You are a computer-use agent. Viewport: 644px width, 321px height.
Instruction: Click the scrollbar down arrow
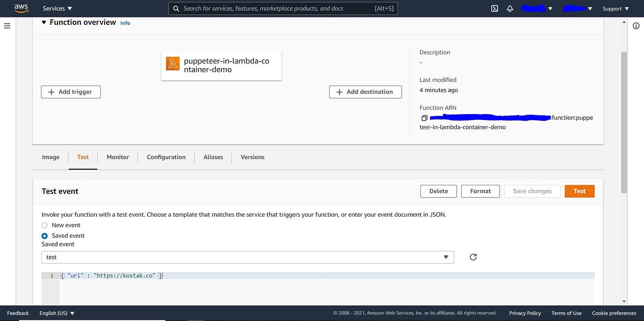click(x=624, y=302)
